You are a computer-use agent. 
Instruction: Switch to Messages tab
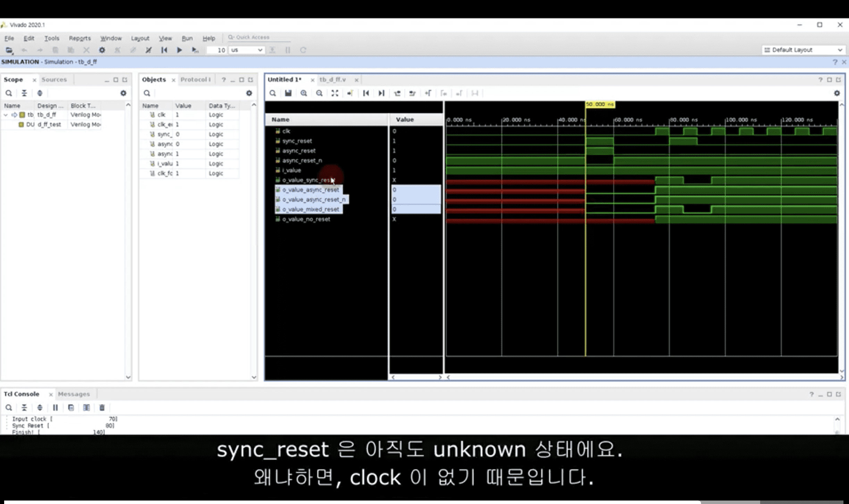click(74, 394)
